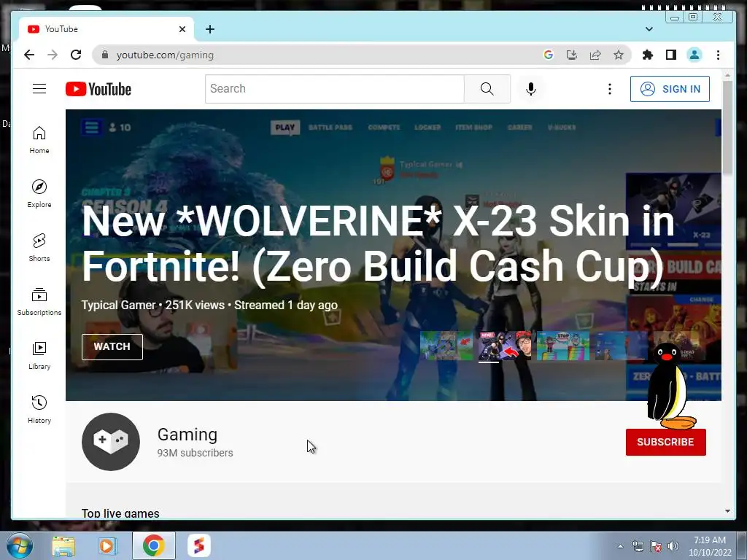Select the YouTube browser tab
The width and height of the screenshot is (747, 560).
click(107, 29)
